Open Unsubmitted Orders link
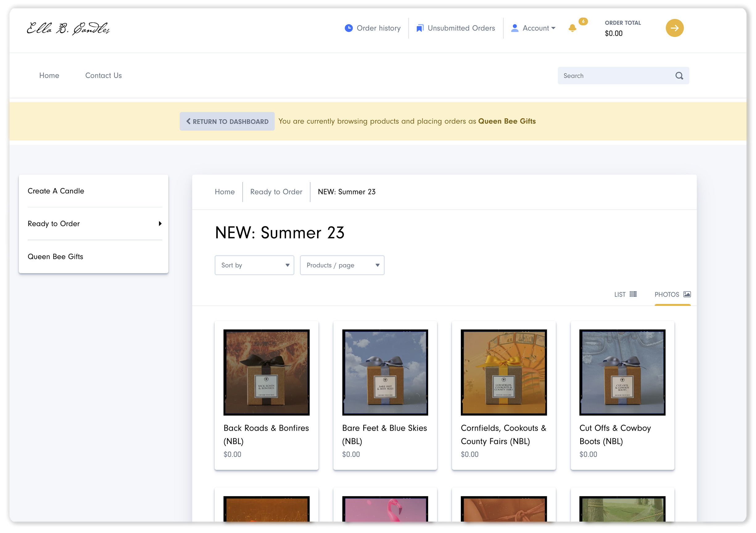 point(456,28)
